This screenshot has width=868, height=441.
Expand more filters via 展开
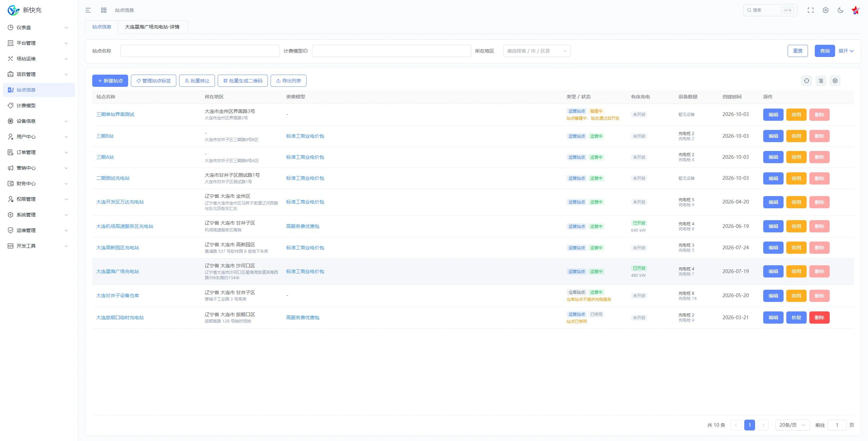click(846, 51)
